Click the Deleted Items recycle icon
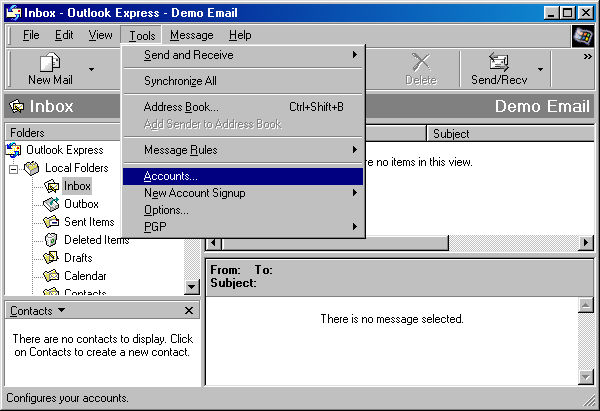 tap(51, 240)
